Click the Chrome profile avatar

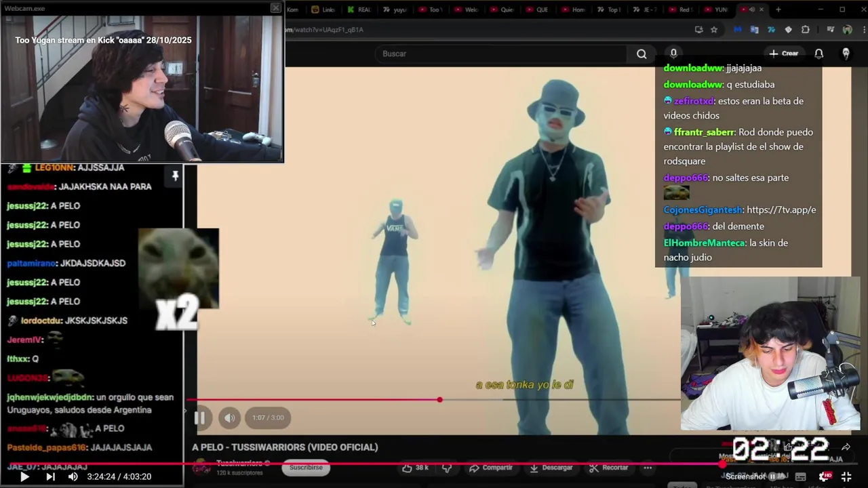[847, 30]
